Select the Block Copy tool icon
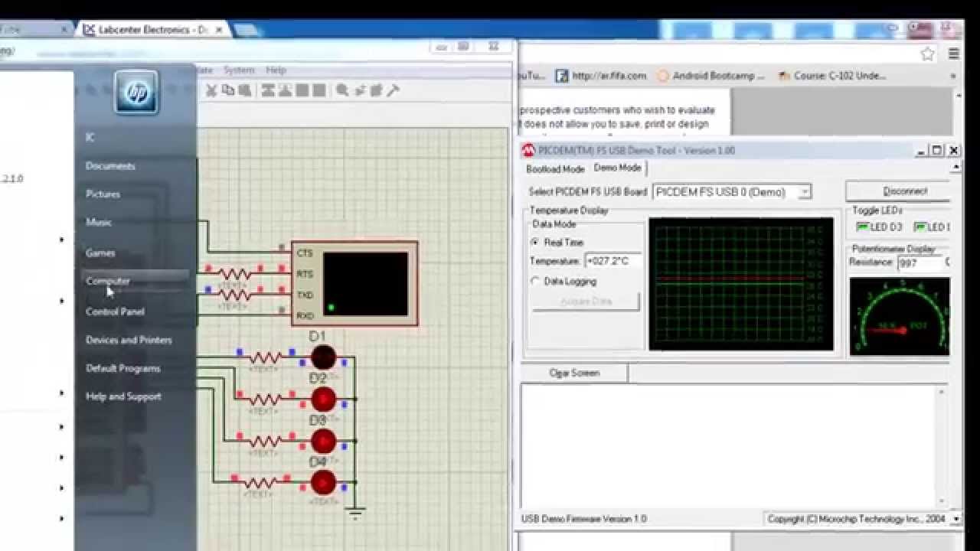The height and width of the screenshot is (551, 980). pyautogui.click(x=268, y=90)
